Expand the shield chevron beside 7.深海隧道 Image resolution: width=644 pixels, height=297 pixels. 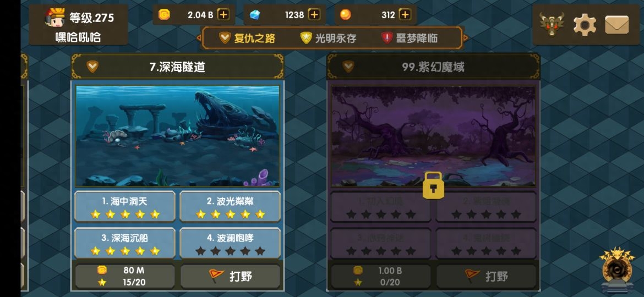pos(92,67)
